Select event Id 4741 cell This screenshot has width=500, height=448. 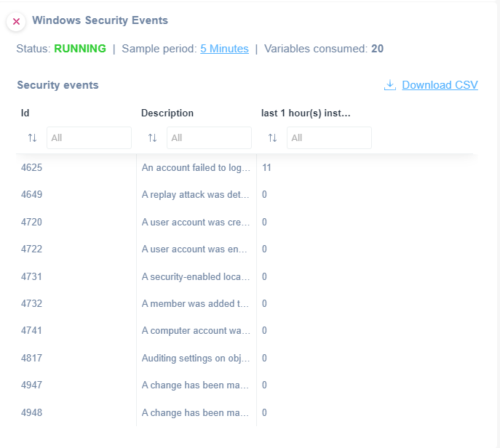31,330
